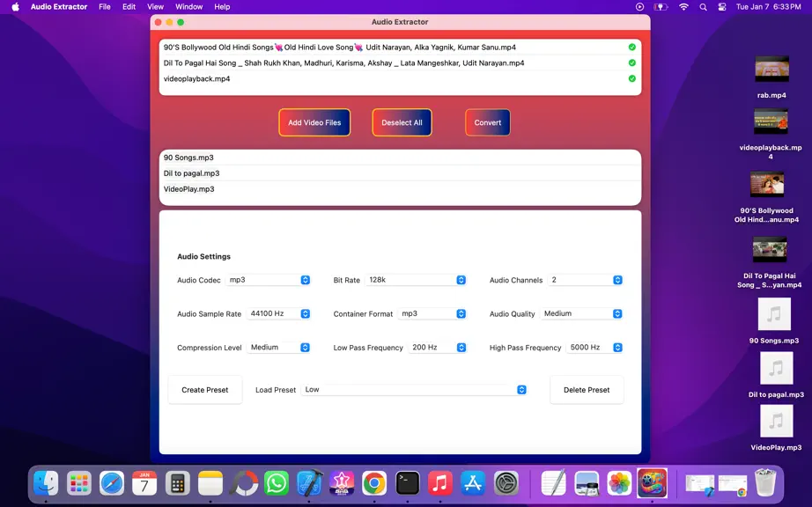This screenshot has width=812, height=507.
Task: Select videoplayback.mp4 in the video list
Action: point(400,78)
